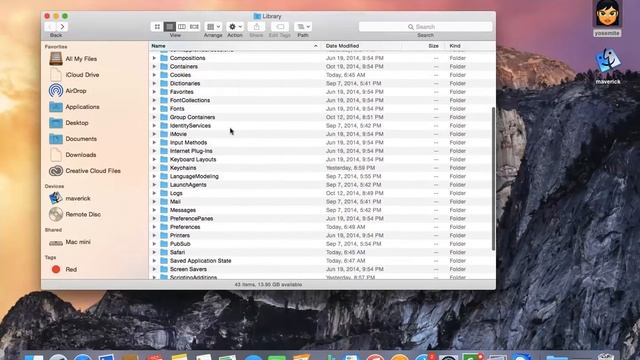Switch to Cover Flow view
Screen dimensions: 640x360
(x=194, y=27)
